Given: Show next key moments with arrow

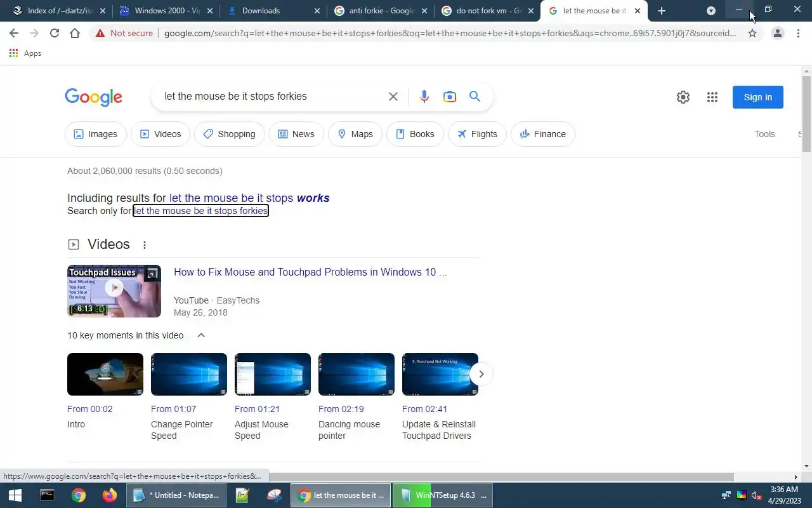Looking at the screenshot, I should [481, 374].
